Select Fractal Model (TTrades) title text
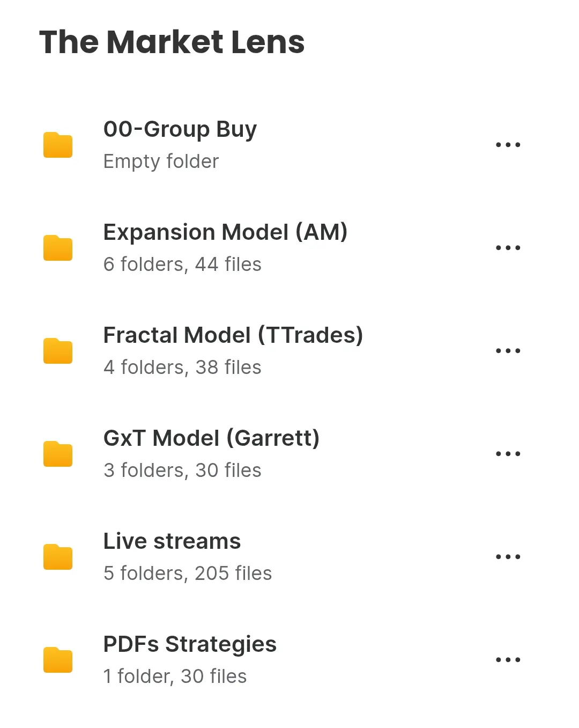The height and width of the screenshot is (728, 579). coord(233,335)
